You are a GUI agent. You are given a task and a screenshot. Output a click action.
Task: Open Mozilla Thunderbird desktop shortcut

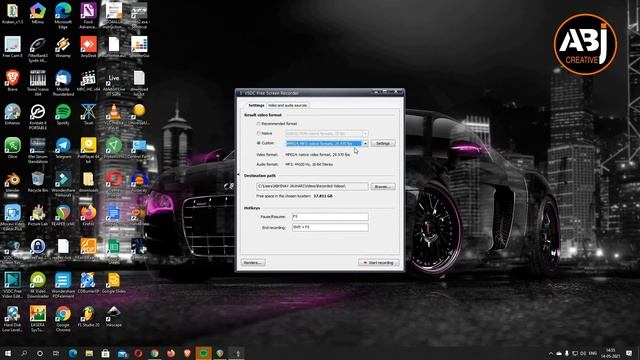[x=63, y=83]
